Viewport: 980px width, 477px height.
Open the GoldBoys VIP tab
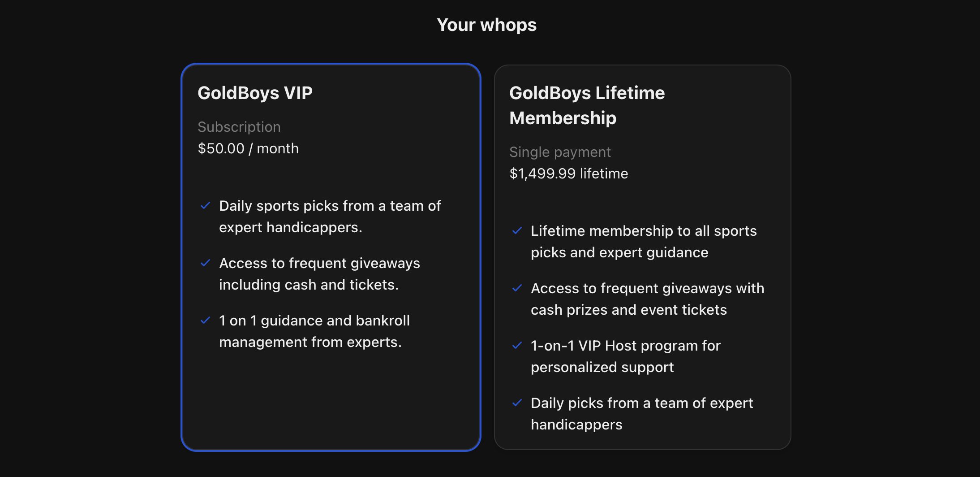tap(255, 93)
